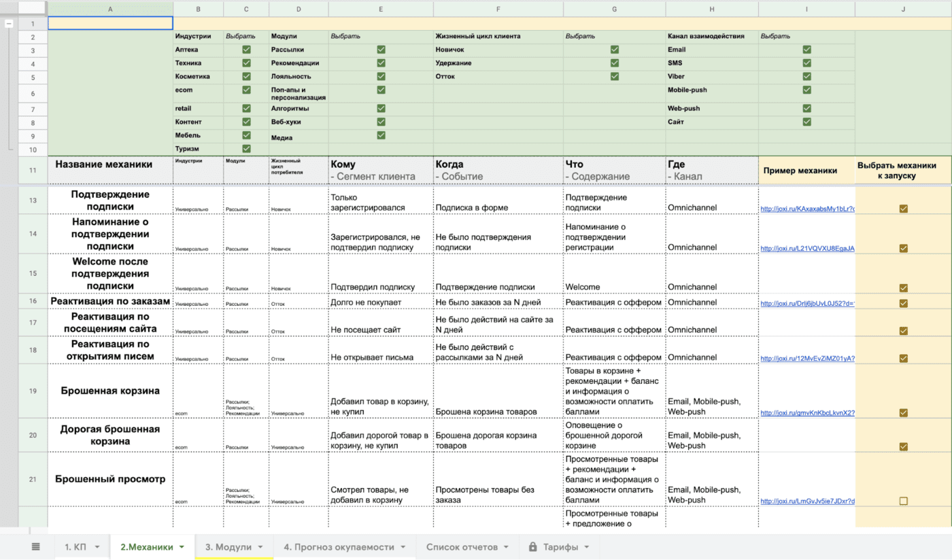This screenshot has height=560, width=952.
Task: Uncheck the Аптека industry checkbox
Action: (246, 50)
